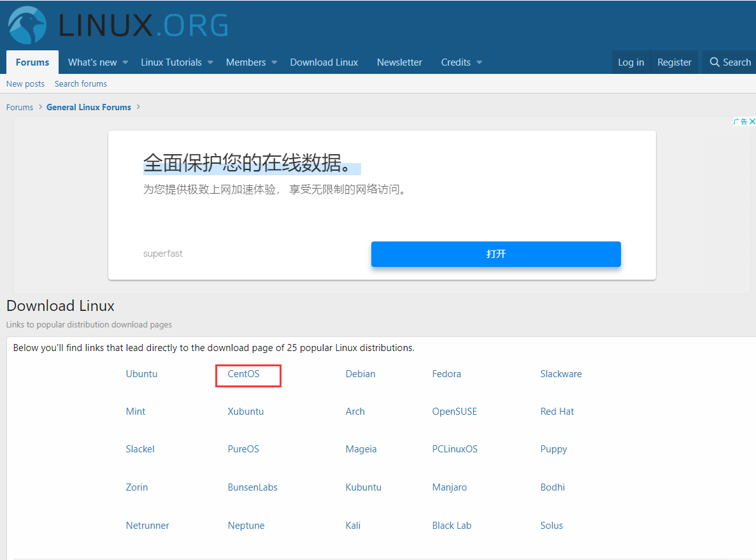Expand the Credits dropdown arrow
The width and height of the screenshot is (756, 560).
click(x=479, y=62)
